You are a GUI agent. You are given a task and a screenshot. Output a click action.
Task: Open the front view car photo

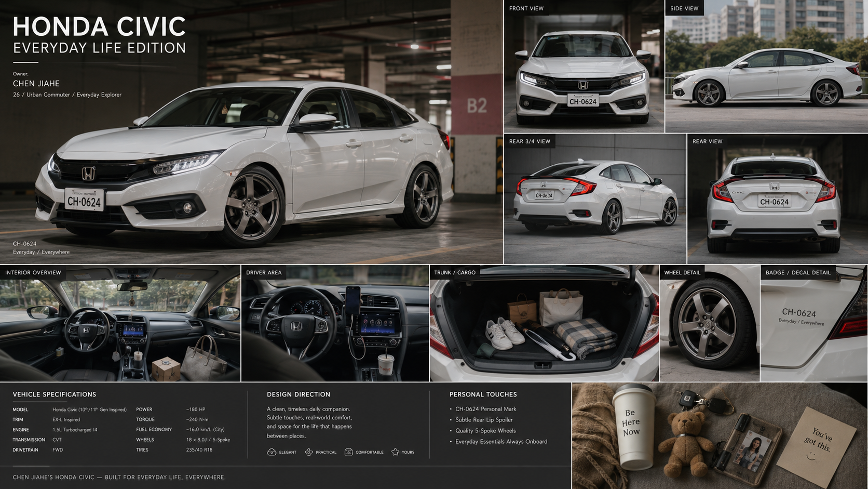pos(584,67)
